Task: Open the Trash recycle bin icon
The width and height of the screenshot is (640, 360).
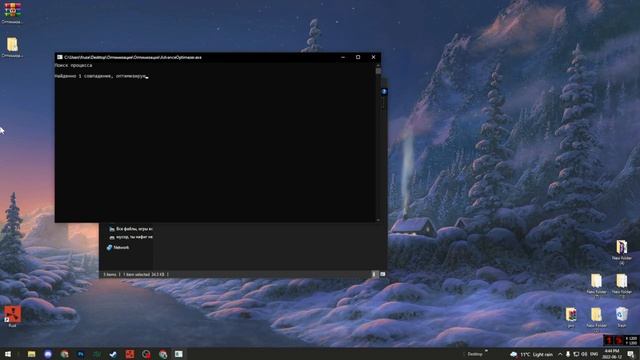Action: click(x=621, y=315)
